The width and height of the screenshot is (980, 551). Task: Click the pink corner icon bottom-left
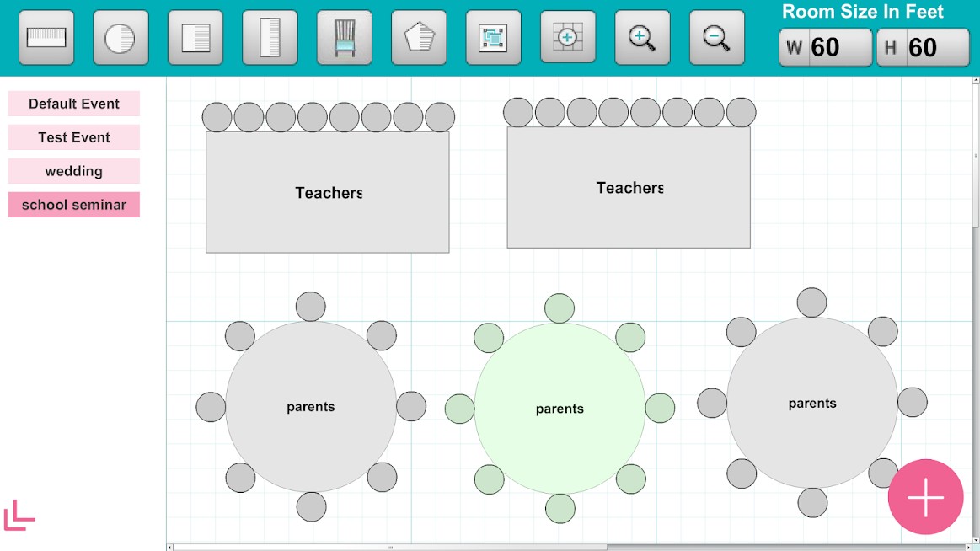[19, 516]
